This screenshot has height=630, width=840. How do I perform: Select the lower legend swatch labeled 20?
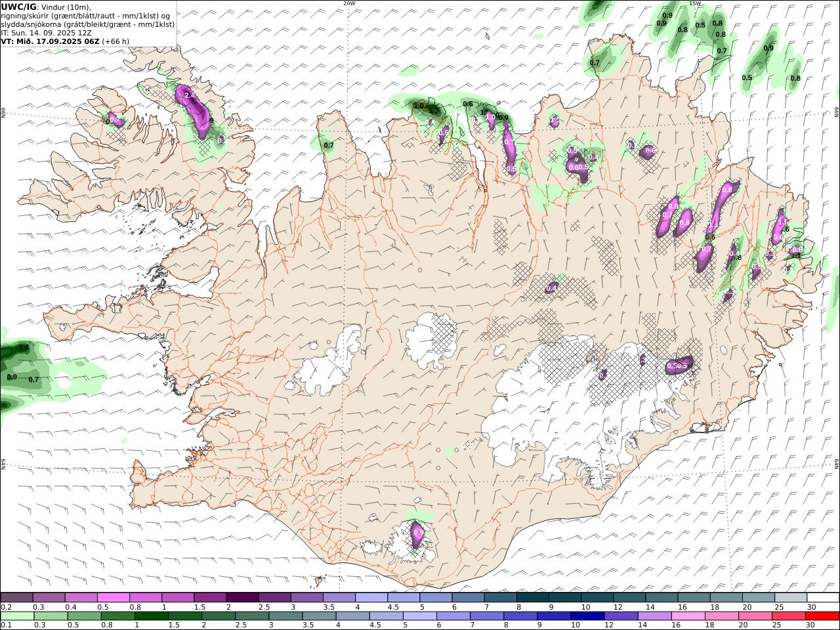pos(755,616)
